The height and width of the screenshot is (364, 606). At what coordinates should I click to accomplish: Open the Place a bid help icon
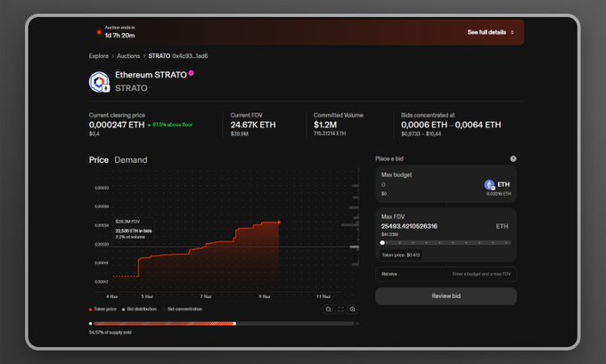[512, 158]
